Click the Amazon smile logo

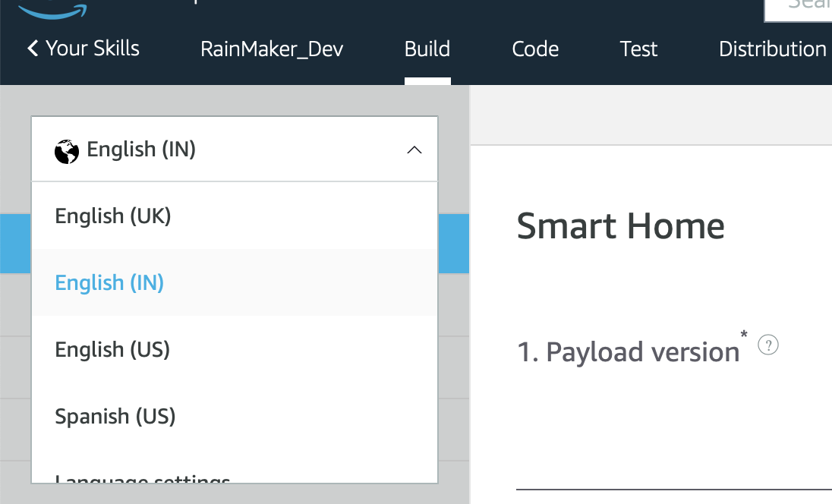pos(52,10)
